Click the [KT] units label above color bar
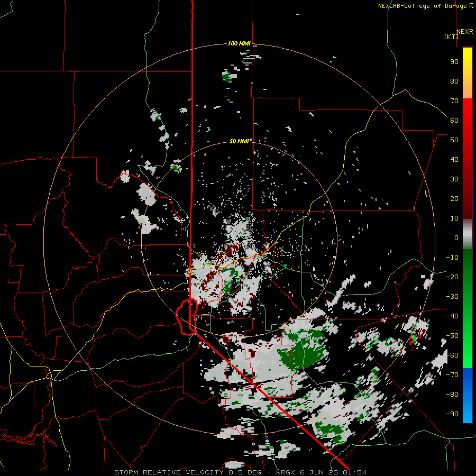Screen dimensions: 476x476 (x=451, y=36)
